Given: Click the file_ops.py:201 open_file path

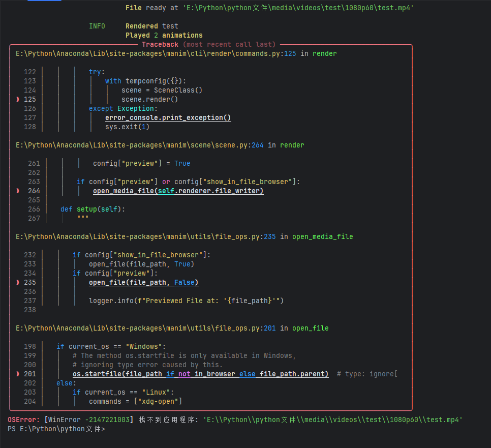Looking at the screenshot, I should (145, 328).
